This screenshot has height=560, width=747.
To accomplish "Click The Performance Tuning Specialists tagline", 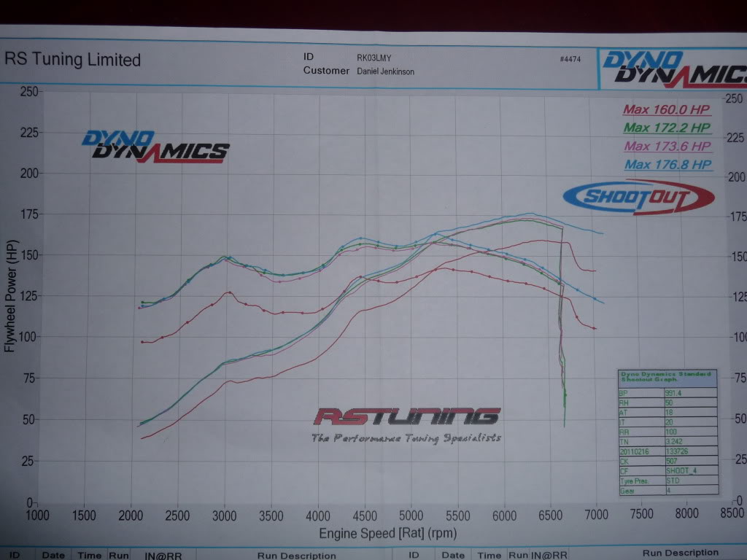I will [406, 438].
